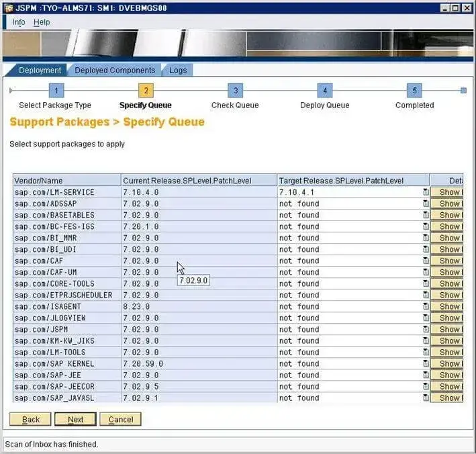The width and height of the screenshot is (476, 454).
Task: Click current release value 7.02.9.5
Action: click(x=141, y=387)
